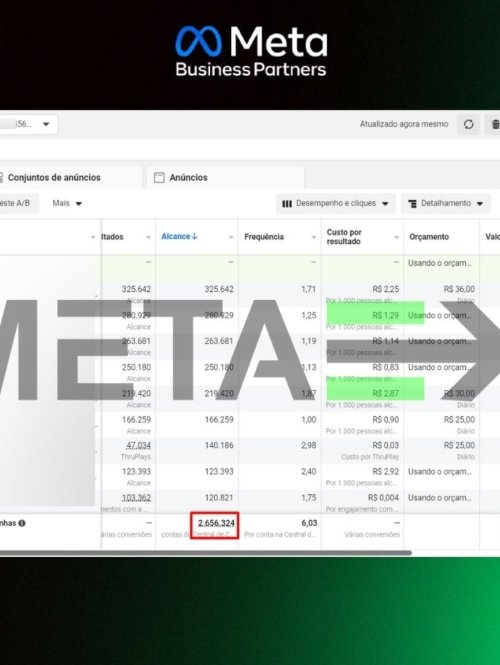Click the R$ 2,92 cost cell
Viewport: 500px width, 665px height.
[385, 472]
